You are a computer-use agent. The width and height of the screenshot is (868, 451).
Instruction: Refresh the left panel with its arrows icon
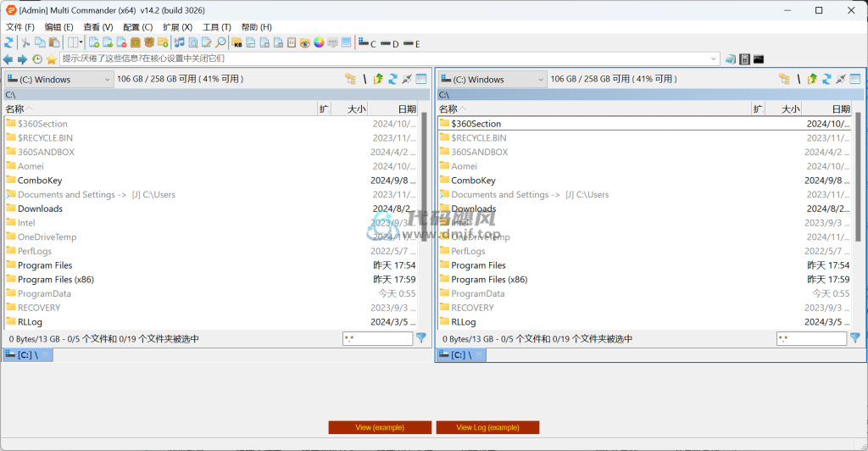(392, 79)
